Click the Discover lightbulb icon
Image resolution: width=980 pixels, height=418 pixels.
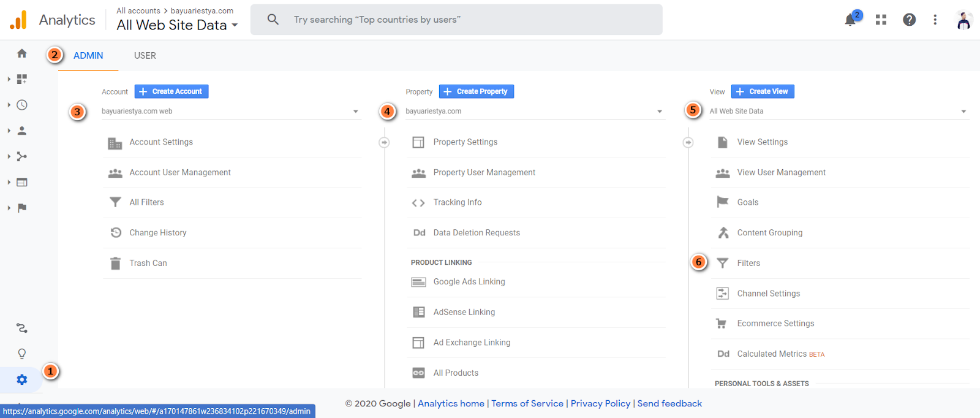pyautogui.click(x=22, y=354)
